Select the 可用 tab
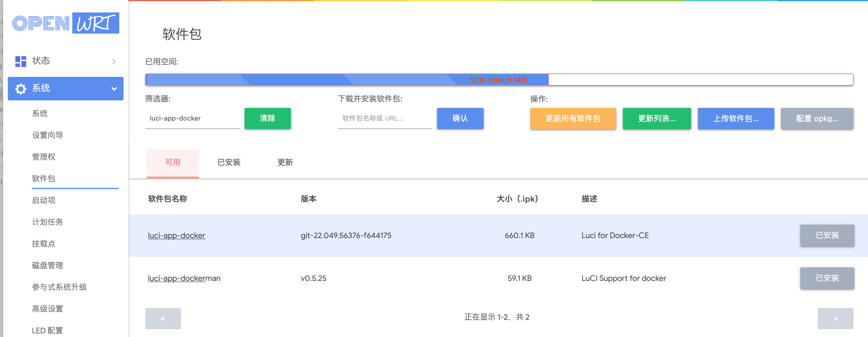Image resolution: width=868 pixels, height=337 pixels. 173,162
